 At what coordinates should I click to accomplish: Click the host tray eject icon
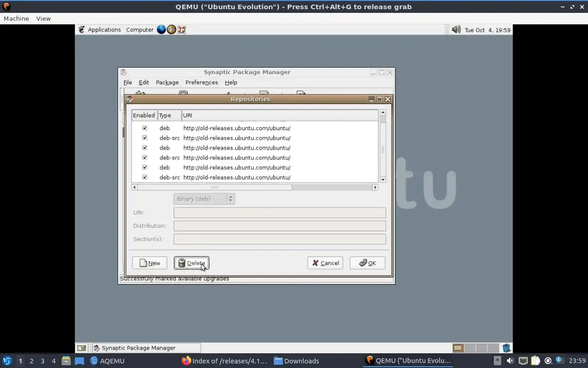tap(498, 361)
